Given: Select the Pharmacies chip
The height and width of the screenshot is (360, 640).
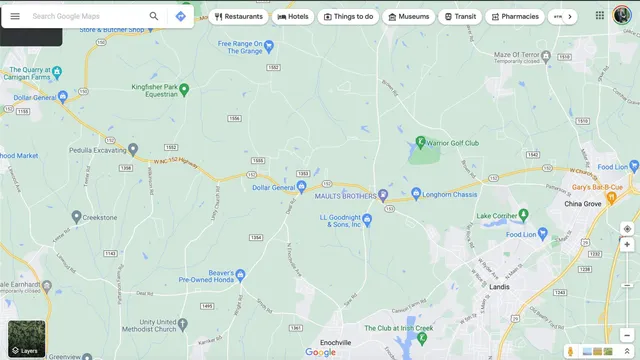Looking at the screenshot, I should 515,17.
